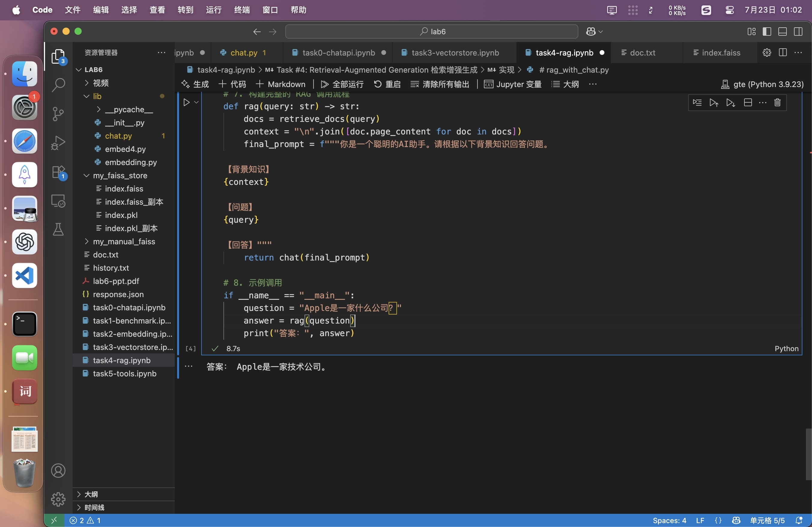Toggle the primary side bar layout button

(x=767, y=32)
